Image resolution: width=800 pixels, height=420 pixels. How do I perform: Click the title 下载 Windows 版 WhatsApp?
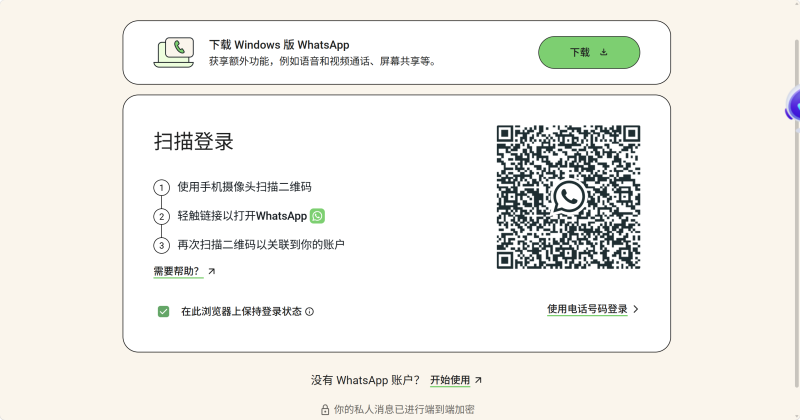pos(279,45)
